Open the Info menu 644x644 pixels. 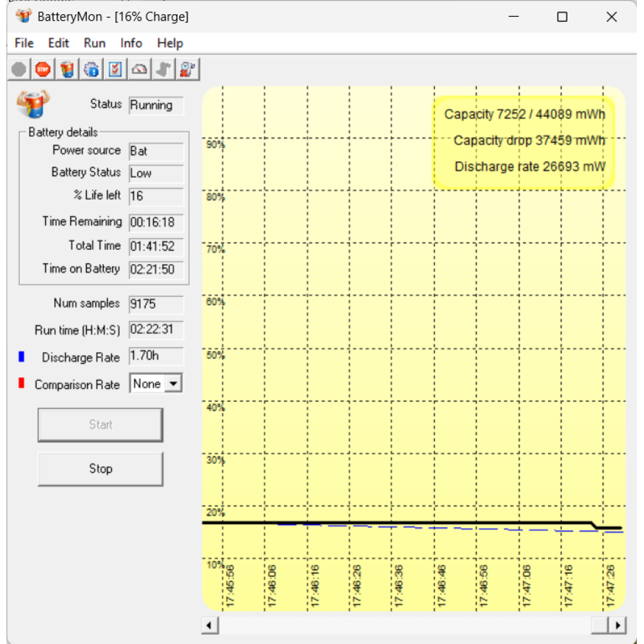[x=131, y=43]
